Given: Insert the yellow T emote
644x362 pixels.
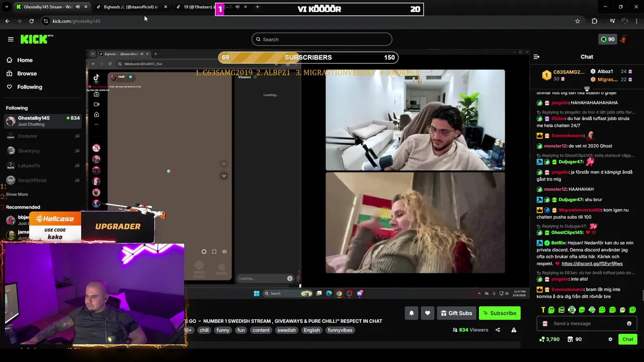Looking at the screenshot, I should tap(543, 310).
